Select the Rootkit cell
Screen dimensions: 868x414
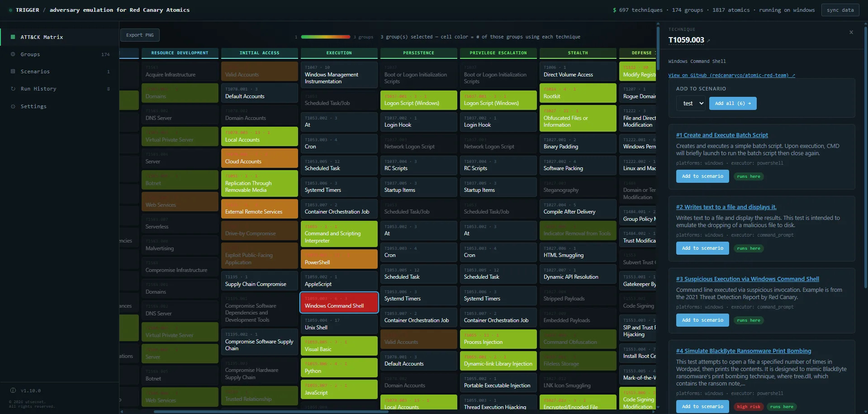click(578, 93)
